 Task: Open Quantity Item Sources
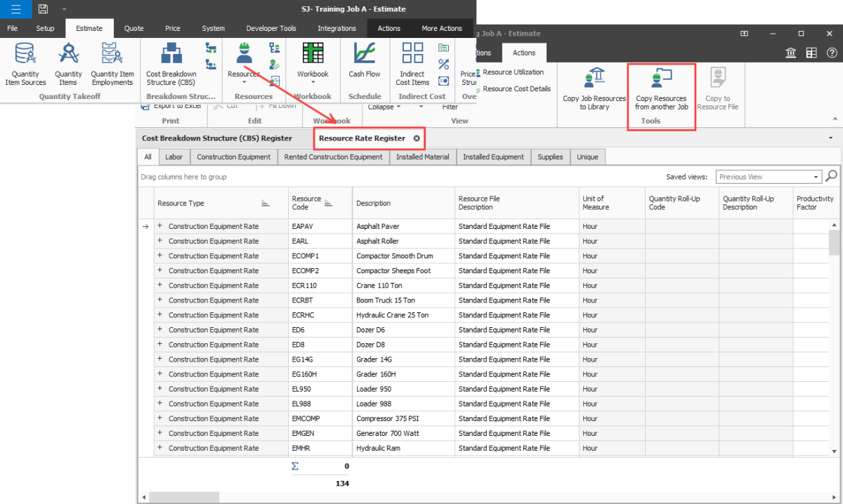(26, 63)
